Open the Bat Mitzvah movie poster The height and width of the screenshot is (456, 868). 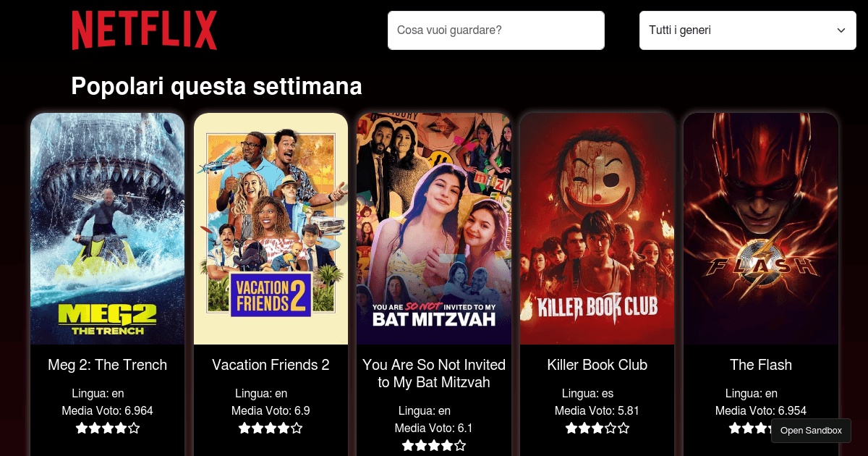tap(434, 229)
